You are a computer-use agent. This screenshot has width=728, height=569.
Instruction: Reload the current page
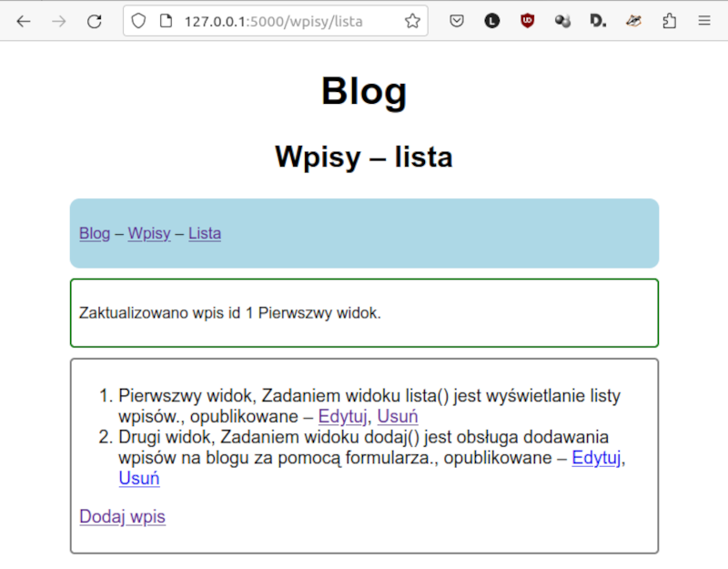[94, 20]
